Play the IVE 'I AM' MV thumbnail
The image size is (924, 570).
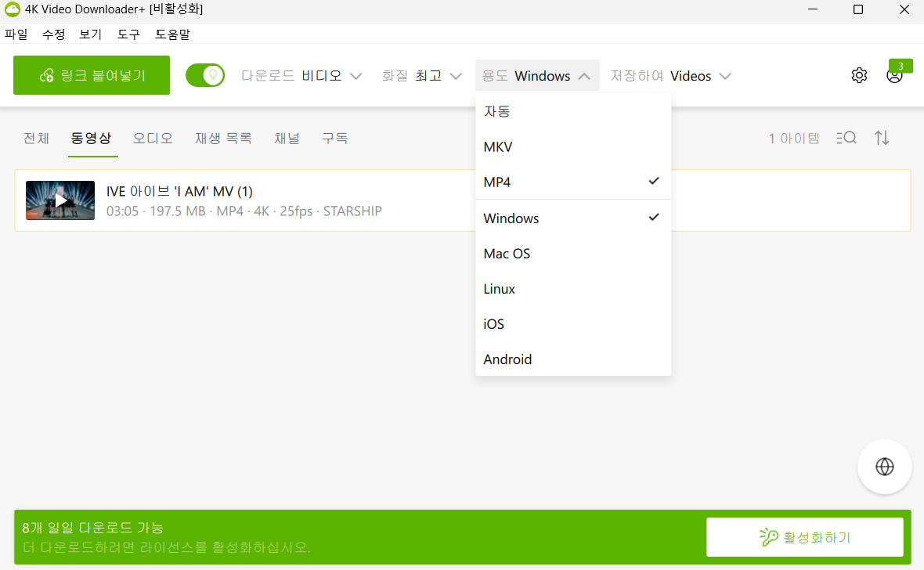coord(60,200)
